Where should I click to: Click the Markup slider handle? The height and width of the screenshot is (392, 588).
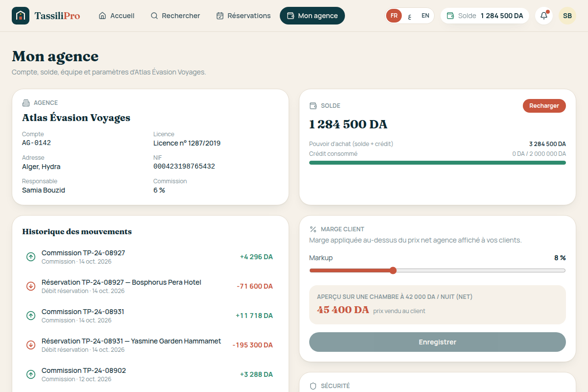click(x=393, y=270)
